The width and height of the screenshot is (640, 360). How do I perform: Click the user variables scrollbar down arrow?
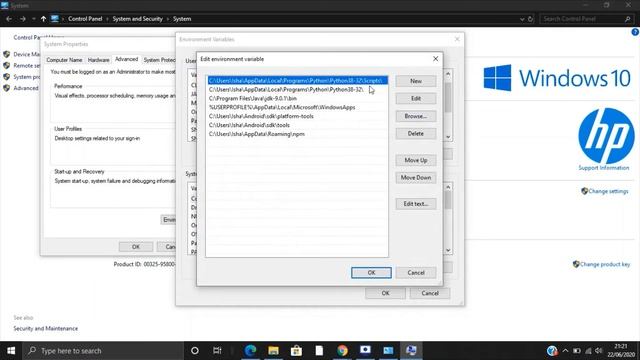448,137
